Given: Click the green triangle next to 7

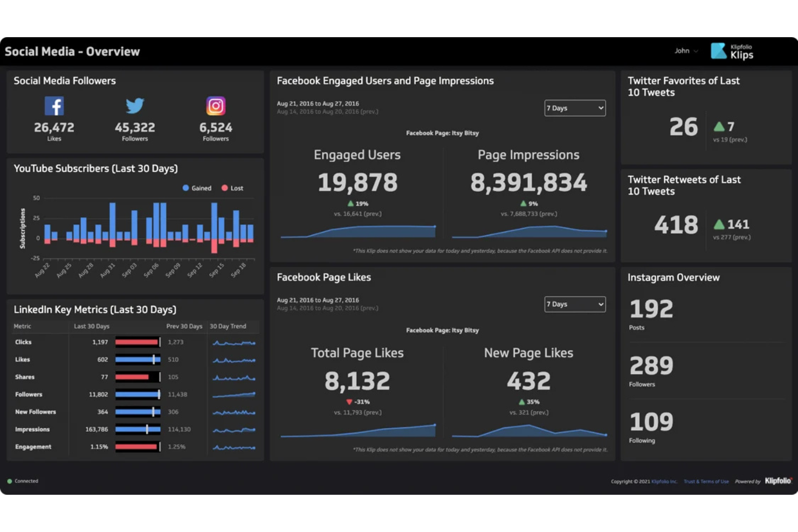Looking at the screenshot, I should (x=719, y=127).
